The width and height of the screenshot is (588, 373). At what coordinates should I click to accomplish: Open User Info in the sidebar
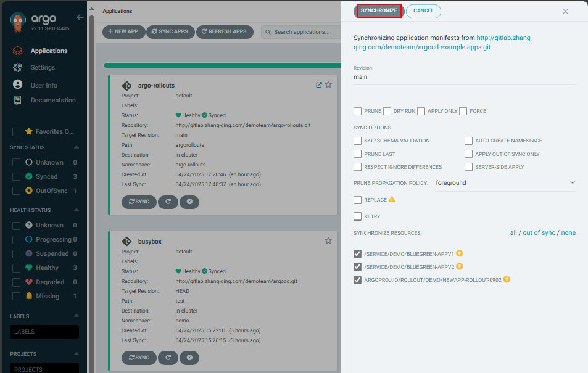pos(44,85)
